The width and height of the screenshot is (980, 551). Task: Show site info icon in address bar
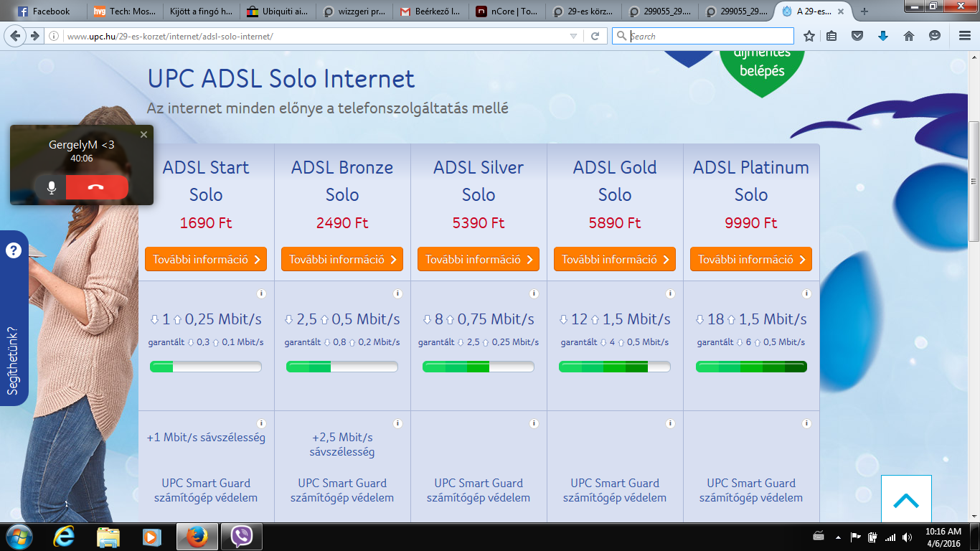point(54,36)
